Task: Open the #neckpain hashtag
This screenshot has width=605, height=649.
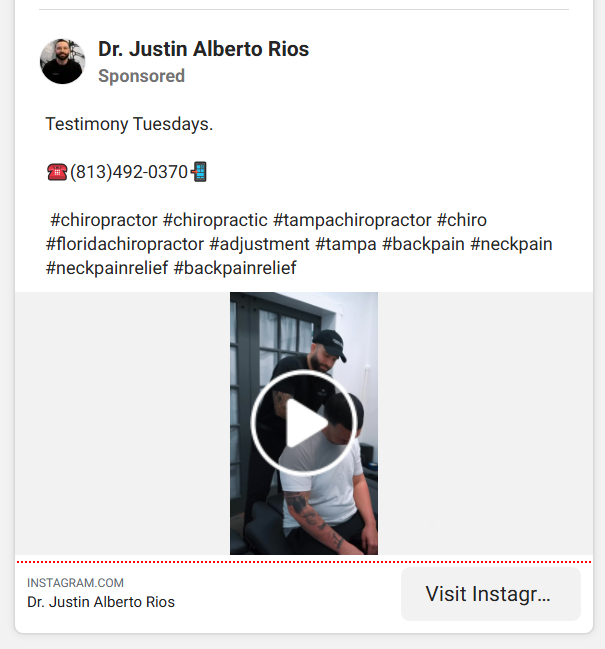Action: [x=511, y=244]
